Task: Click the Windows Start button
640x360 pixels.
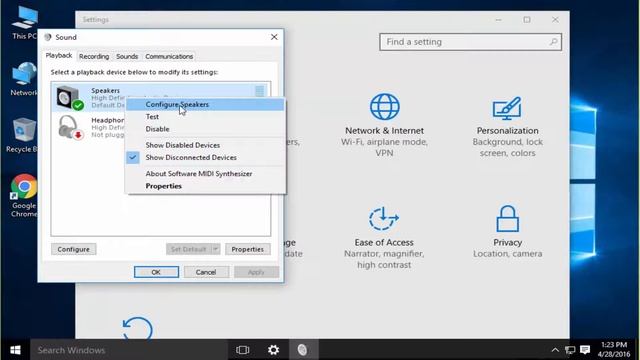Action: pyautogui.click(x=15, y=350)
